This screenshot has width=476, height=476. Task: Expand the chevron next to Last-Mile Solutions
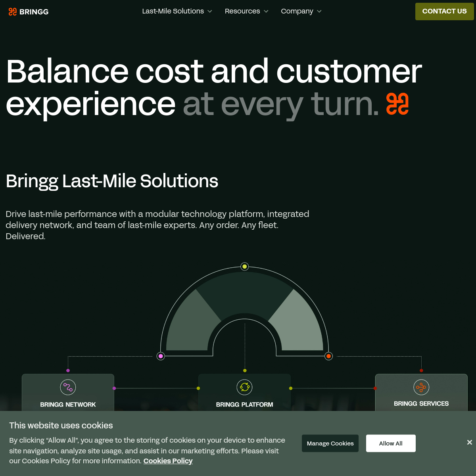click(x=210, y=12)
